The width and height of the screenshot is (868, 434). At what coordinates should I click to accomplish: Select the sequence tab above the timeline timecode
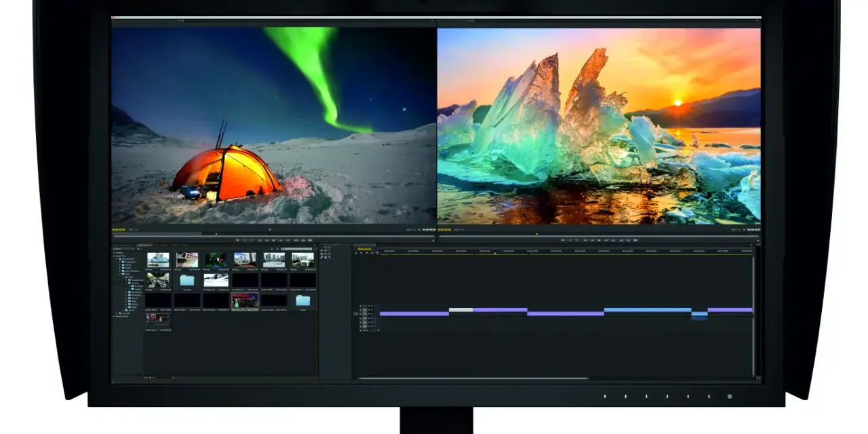point(364,245)
